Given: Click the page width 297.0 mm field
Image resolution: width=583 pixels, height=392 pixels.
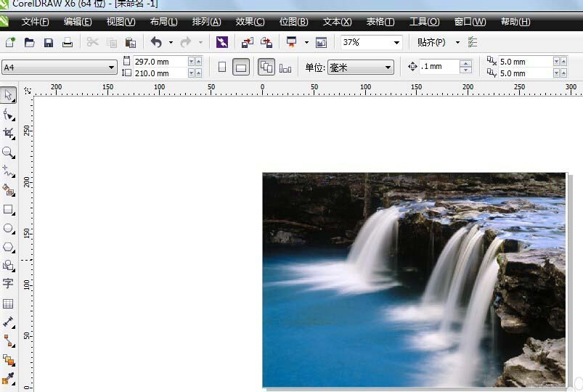Looking at the screenshot, I should click(160, 62).
